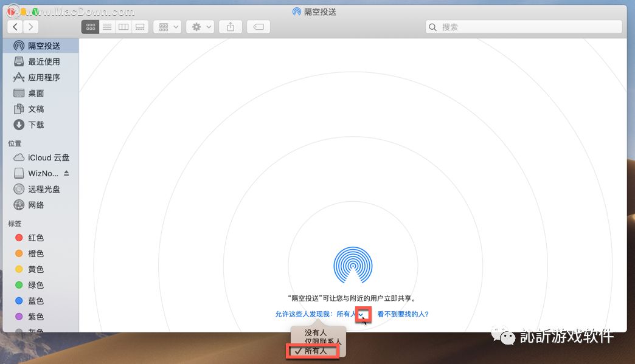Click the Edit Tags toolbar button
This screenshot has height=364, width=635.
259,27
